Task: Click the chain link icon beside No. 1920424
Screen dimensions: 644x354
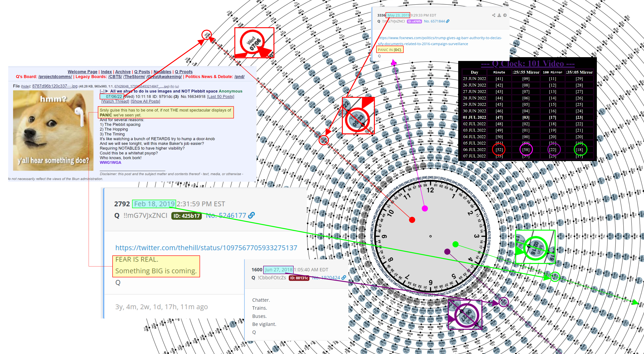Action: (344, 278)
